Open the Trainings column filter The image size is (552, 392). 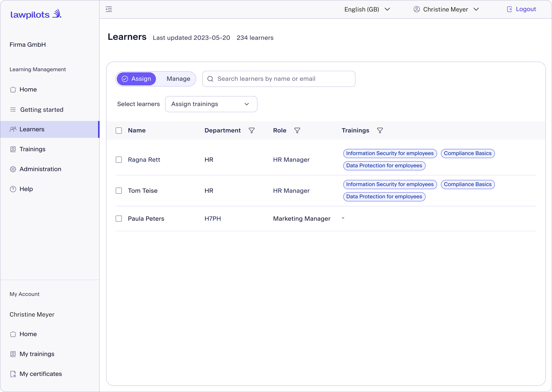[x=380, y=131]
